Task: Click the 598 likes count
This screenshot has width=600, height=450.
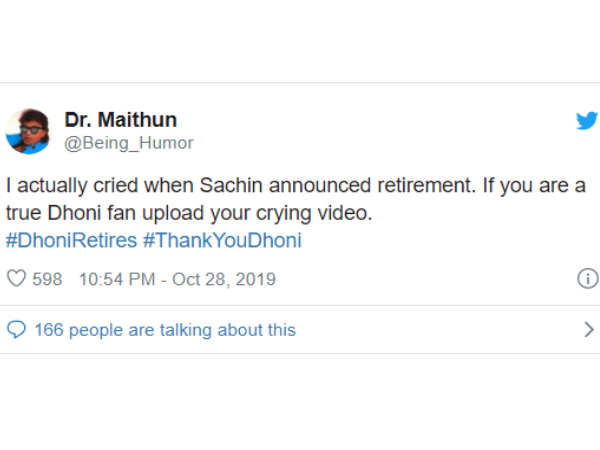Action: (47, 279)
